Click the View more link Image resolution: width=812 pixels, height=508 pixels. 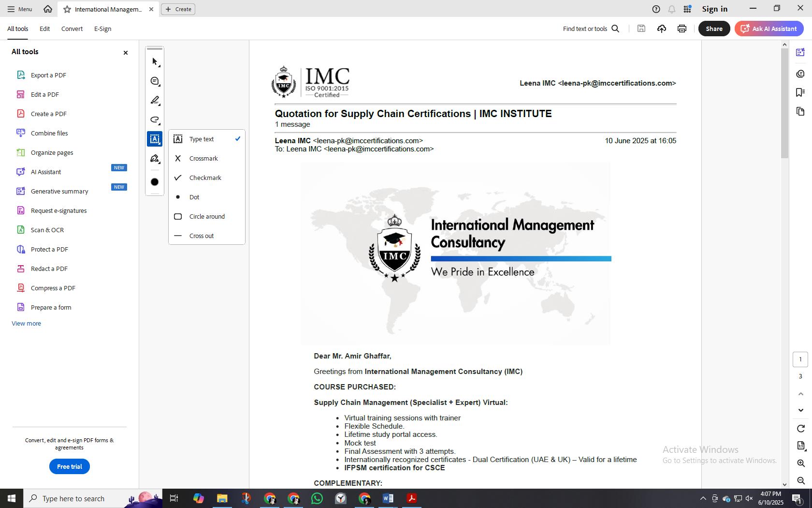tap(26, 323)
